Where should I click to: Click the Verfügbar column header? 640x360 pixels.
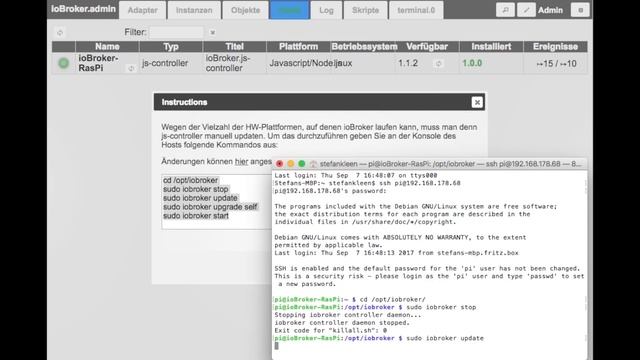tap(427, 47)
